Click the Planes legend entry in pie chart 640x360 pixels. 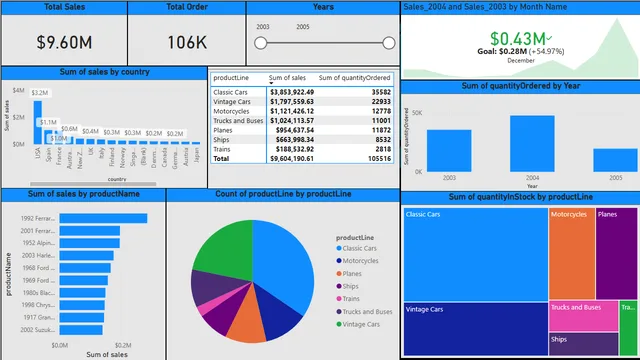(x=349, y=273)
